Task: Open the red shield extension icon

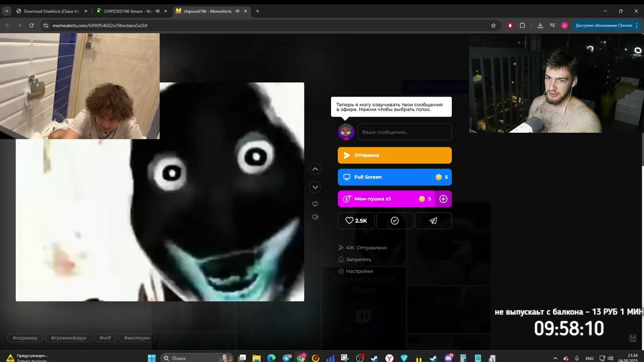Action: 510,25
